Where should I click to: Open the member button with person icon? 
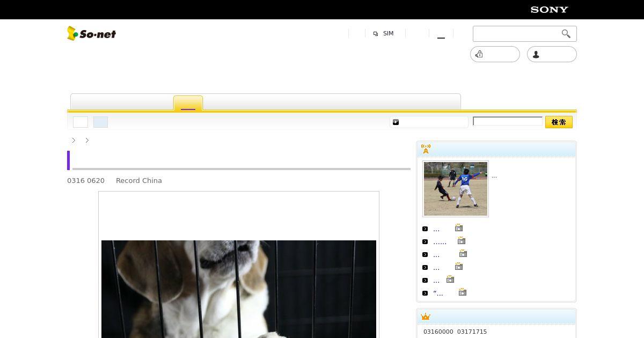click(552, 54)
